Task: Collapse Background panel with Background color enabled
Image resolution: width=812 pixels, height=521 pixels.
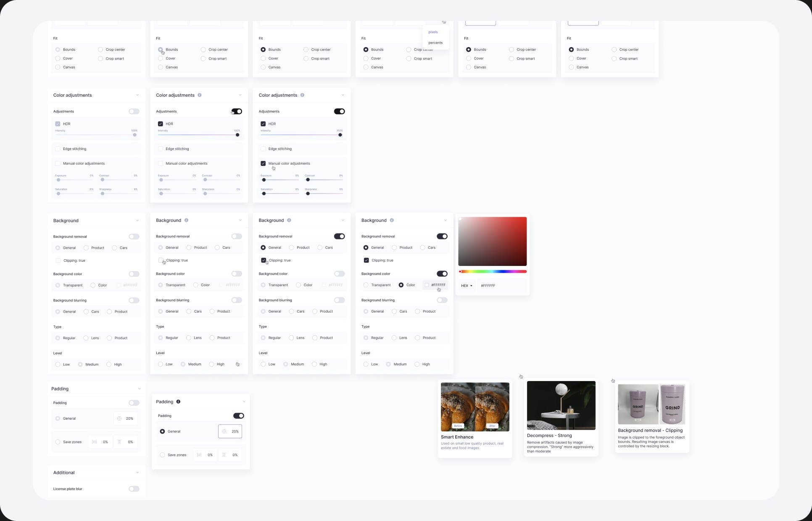Action: [x=446, y=221]
